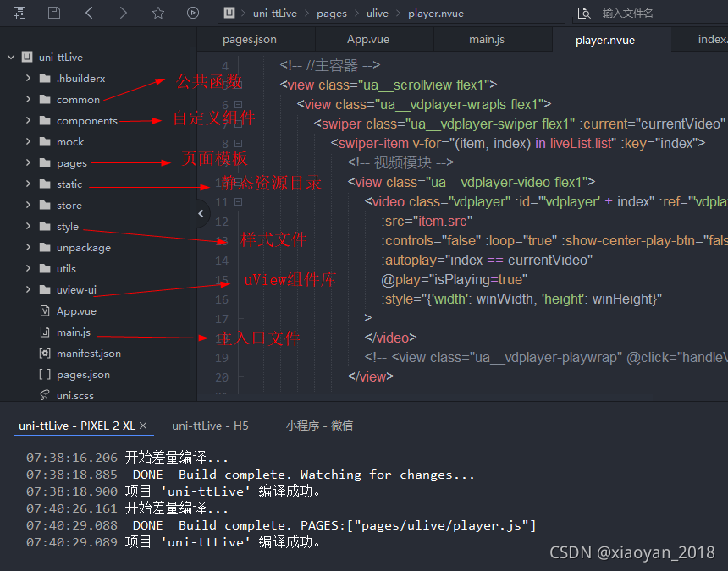Click the file search icon
This screenshot has width=728, height=571.
tap(583, 13)
